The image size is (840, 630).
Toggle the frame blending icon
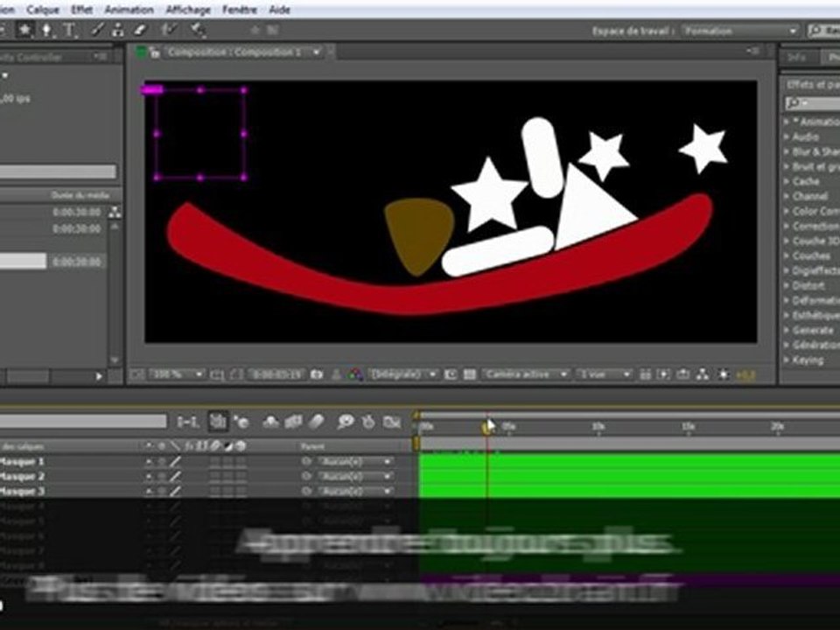(x=294, y=422)
